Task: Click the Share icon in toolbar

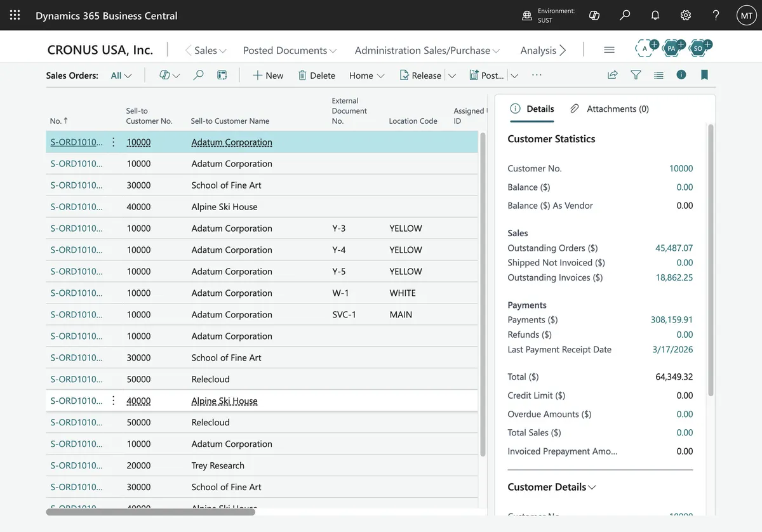Action: 613,75
